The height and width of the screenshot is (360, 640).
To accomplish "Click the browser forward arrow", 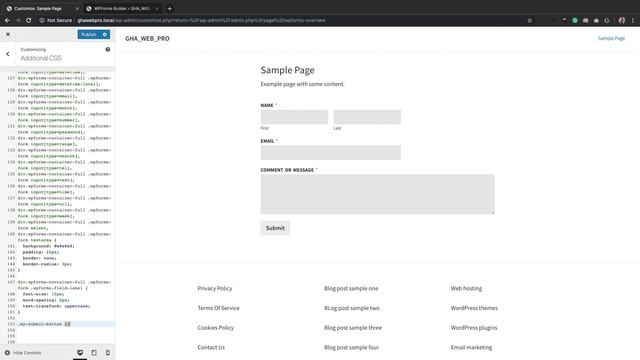I will click(x=18, y=20).
